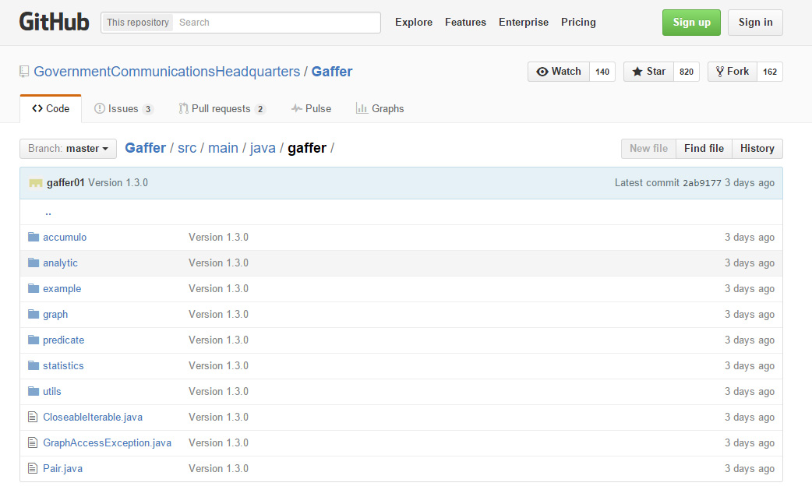Open the Gaffer repository title link

coord(332,72)
